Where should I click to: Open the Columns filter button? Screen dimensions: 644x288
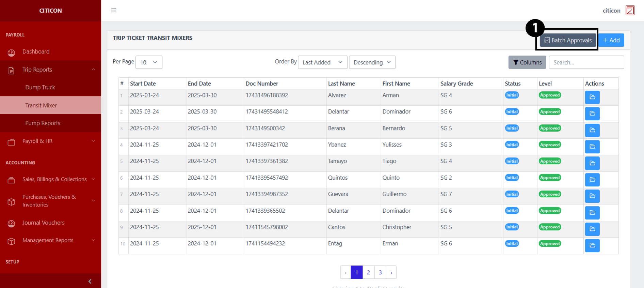527,62
